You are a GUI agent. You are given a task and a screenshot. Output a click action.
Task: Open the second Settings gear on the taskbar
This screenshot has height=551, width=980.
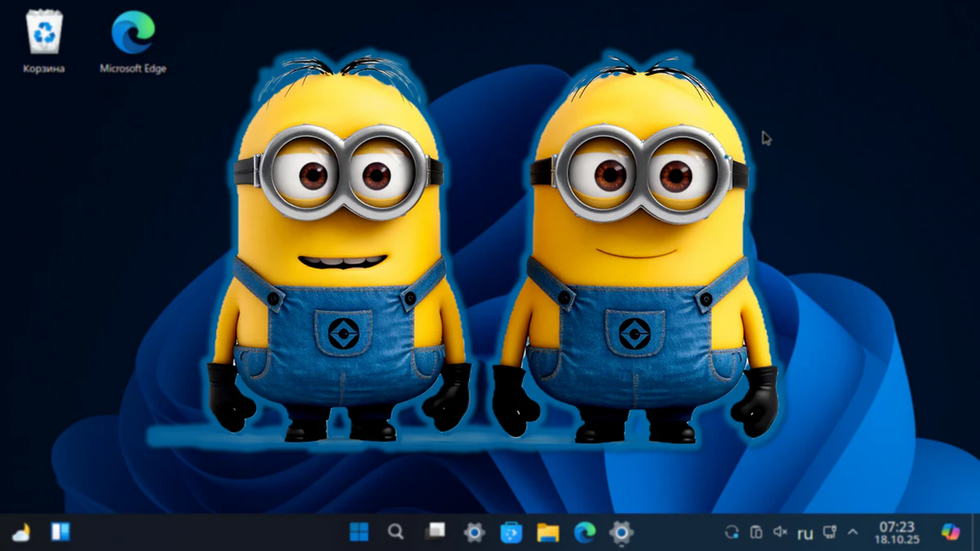tap(623, 532)
